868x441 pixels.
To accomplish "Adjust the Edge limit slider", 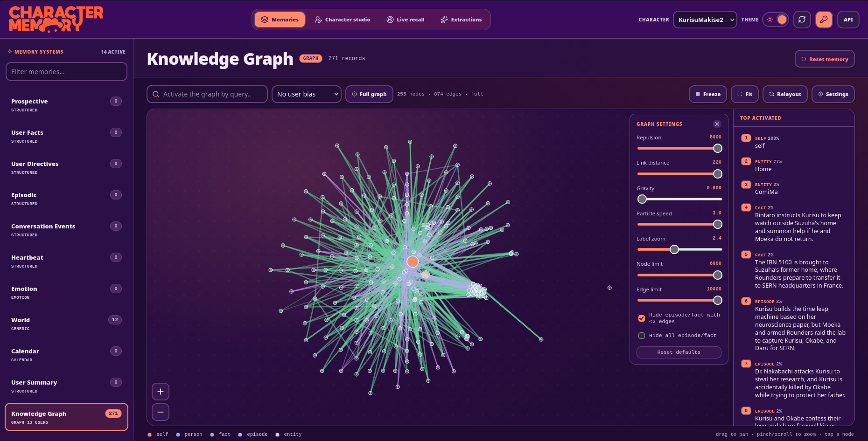I will point(679,300).
